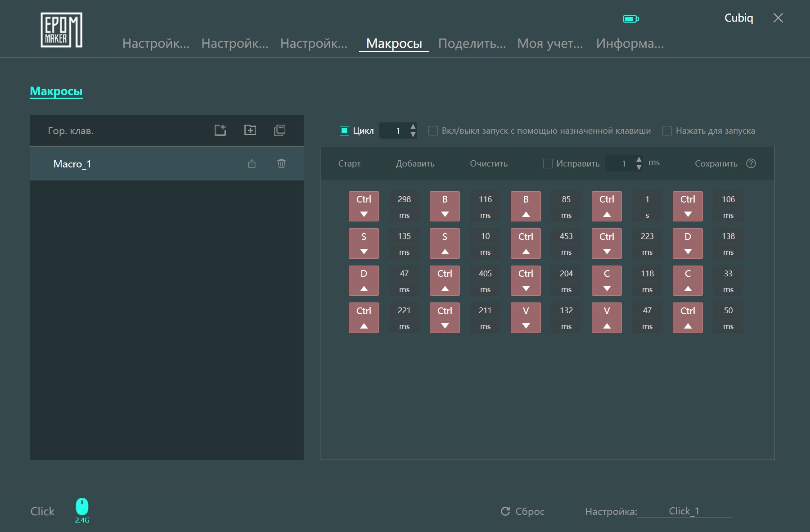Screen dimensions: 810x532
Task: Click the new macro icon
Action: click(x=220, y=130)
